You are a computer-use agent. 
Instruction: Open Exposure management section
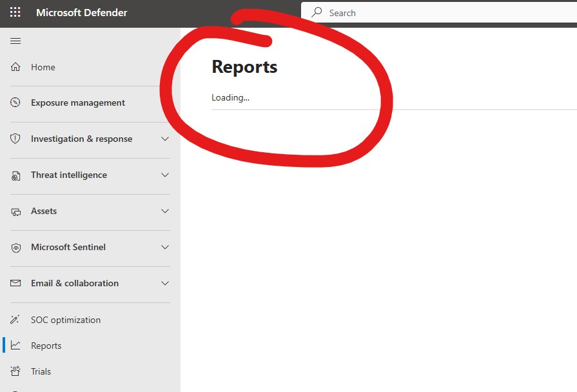pos(78,103)
